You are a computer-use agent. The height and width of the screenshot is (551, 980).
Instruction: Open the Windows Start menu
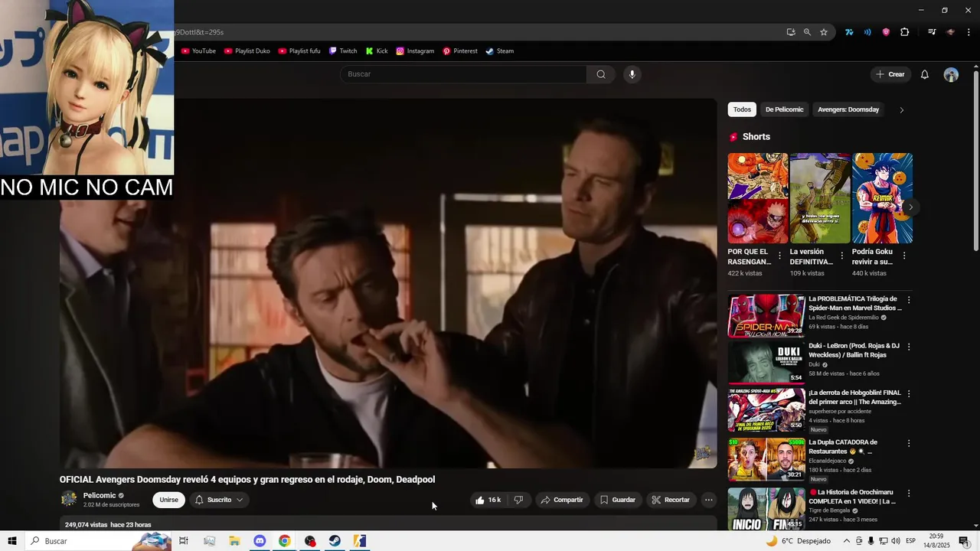coord(12,541)
